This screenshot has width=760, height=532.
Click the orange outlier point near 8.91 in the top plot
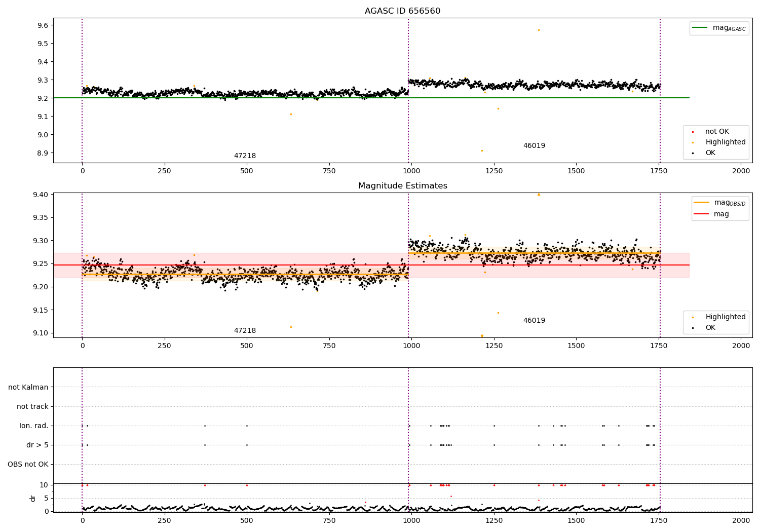tap(482, 150)
